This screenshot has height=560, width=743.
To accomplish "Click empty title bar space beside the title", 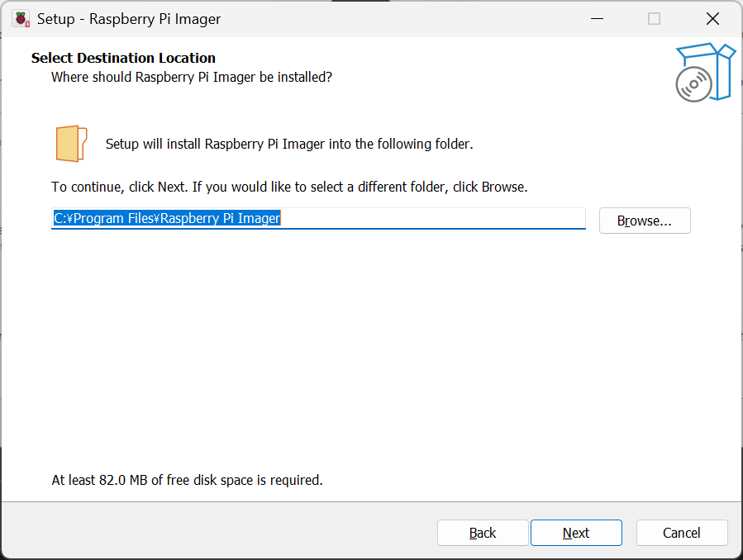I will tap(397, 19).
